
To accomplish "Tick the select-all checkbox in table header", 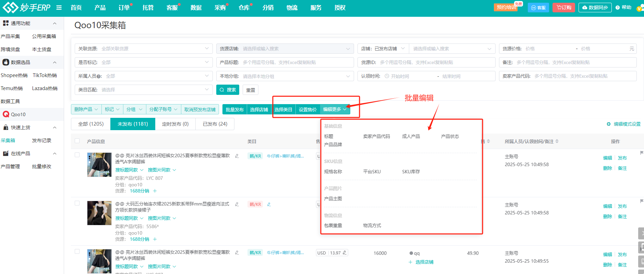I will click(77, 141).
